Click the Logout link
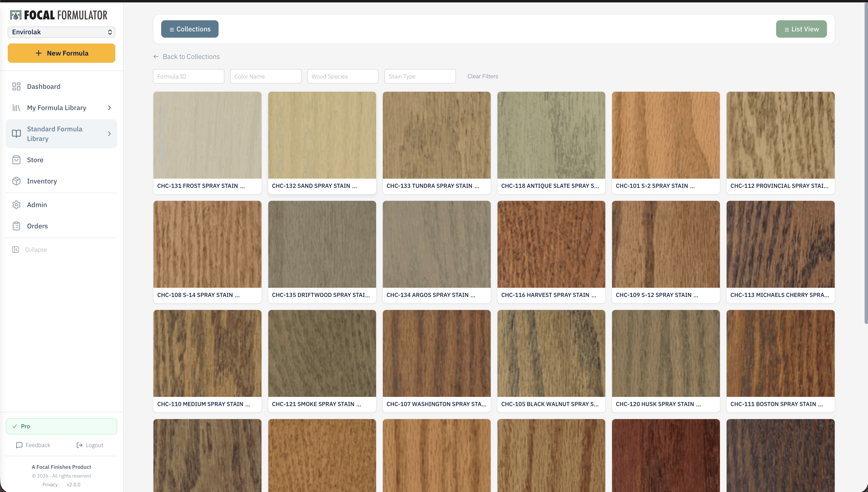The height and width of the screenshot is (492, 868). (90, 445)
